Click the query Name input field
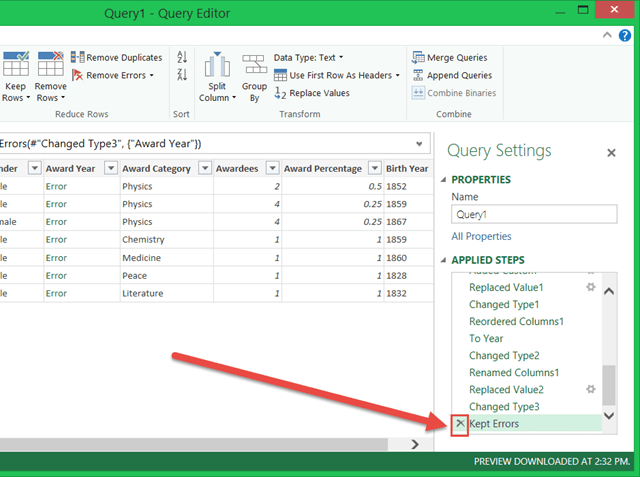The width and height of the screenshot is (640, 477). [x=533, y=214]
